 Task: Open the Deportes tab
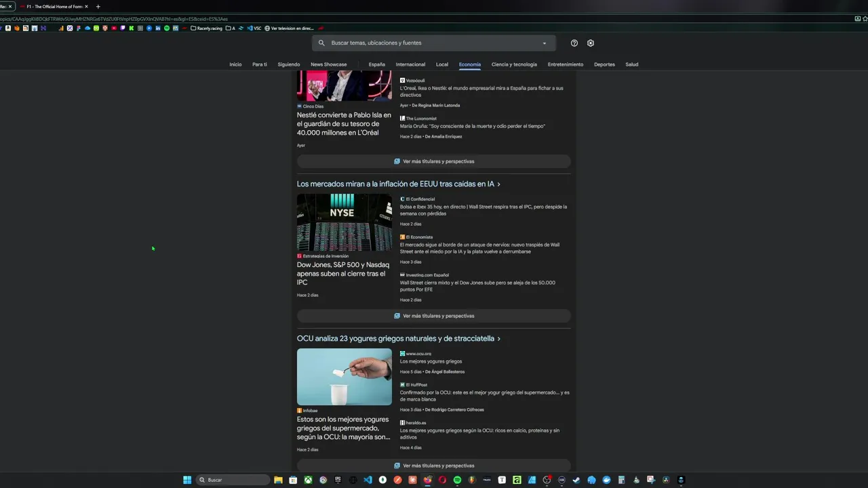[x=604, y=64]
